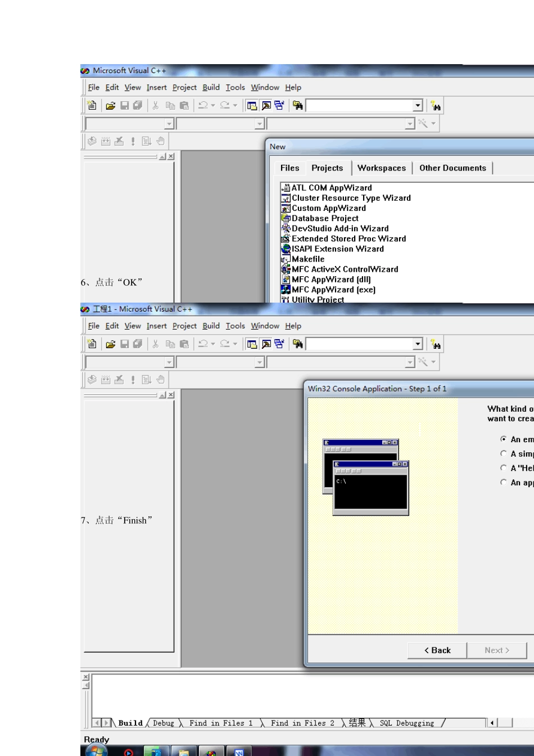Switch to Find in Files 1 output tab
The image size is (534, 756).
(221, 723)
